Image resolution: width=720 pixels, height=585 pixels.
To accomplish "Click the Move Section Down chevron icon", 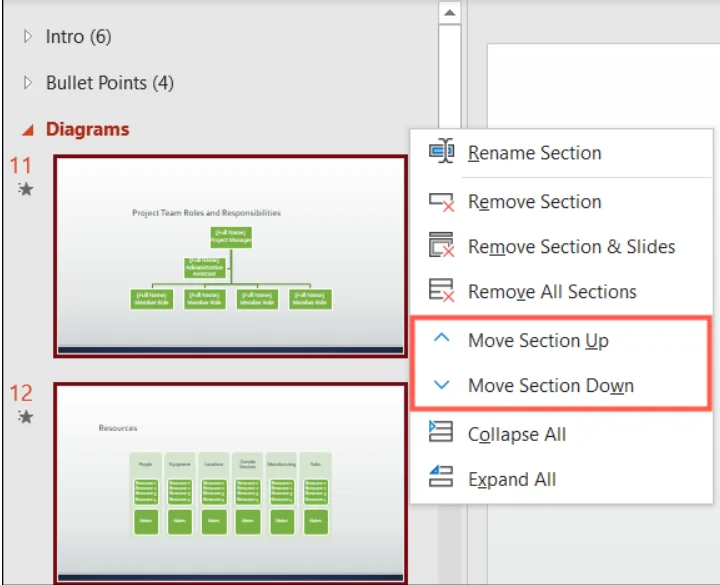I will pyautogui.click(x=441, y=384).
